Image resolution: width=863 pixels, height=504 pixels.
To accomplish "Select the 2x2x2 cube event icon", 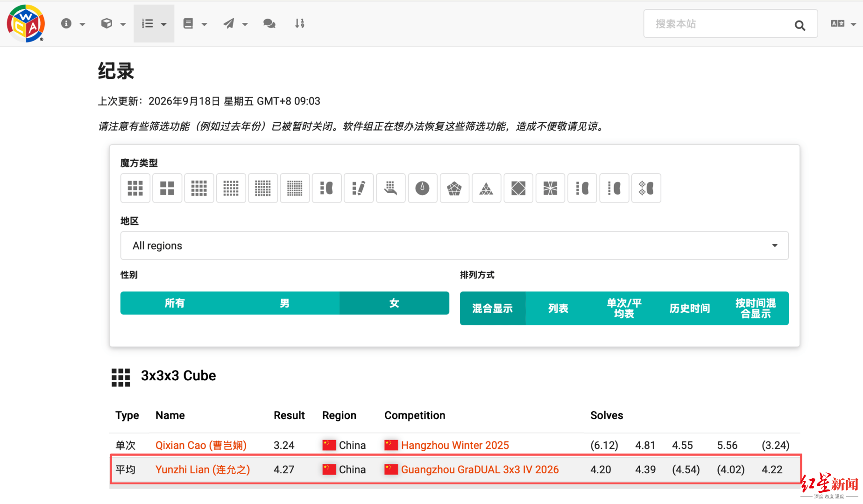I will coord(167,188).
